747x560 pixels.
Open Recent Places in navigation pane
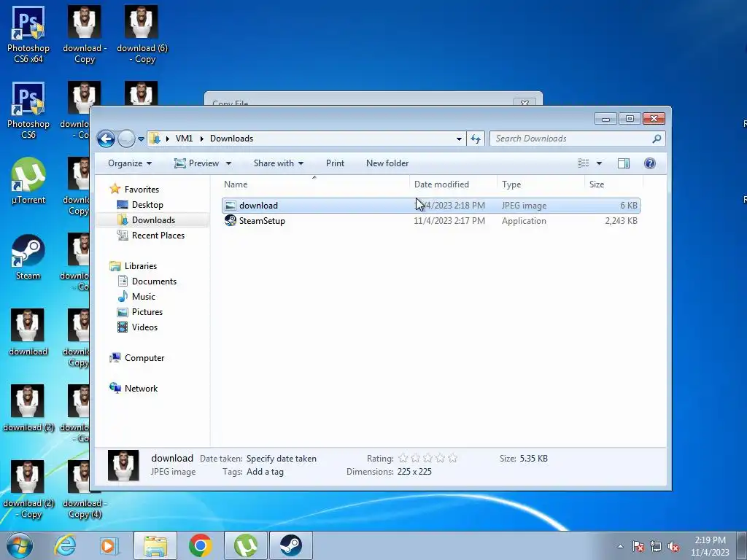coord(158,236)
